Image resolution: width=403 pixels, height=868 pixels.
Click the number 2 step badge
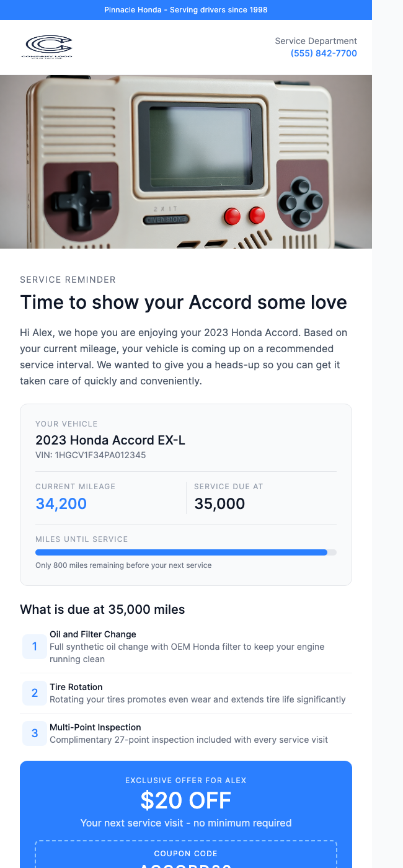coord(35,693)
